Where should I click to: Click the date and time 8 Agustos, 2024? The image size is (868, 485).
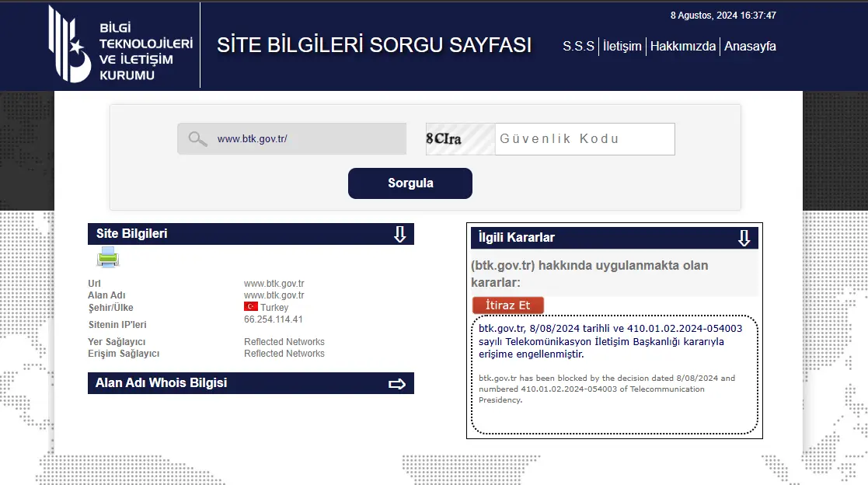point(723,16)
